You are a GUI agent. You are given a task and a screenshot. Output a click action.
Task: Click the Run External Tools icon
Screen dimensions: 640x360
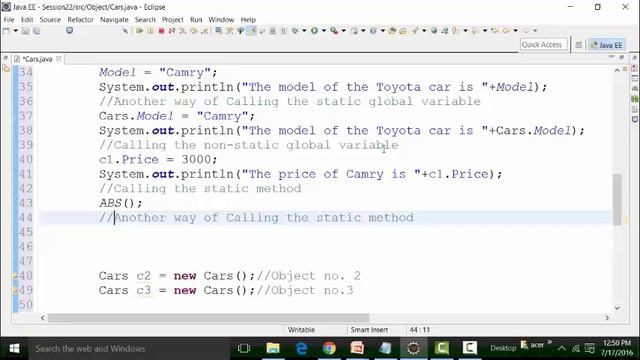334,31
